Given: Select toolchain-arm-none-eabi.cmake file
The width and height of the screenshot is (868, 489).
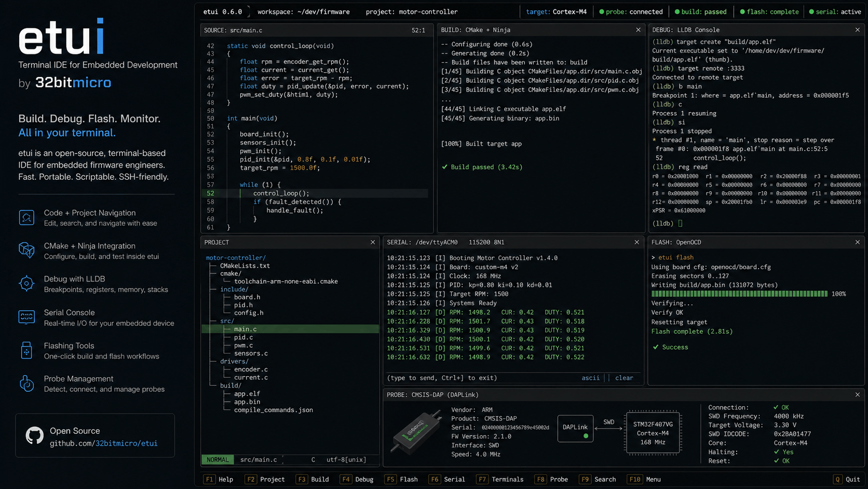Looking at the screenshot, I should (286, 282).
